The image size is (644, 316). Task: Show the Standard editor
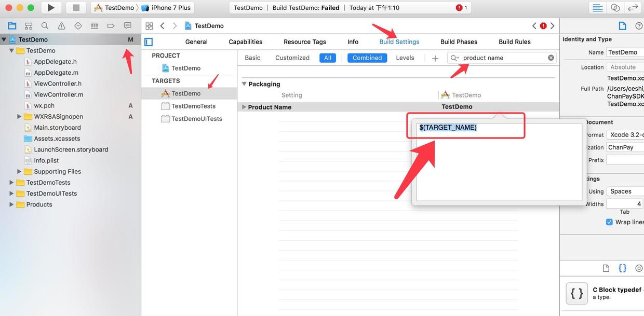tap(598, 8)
